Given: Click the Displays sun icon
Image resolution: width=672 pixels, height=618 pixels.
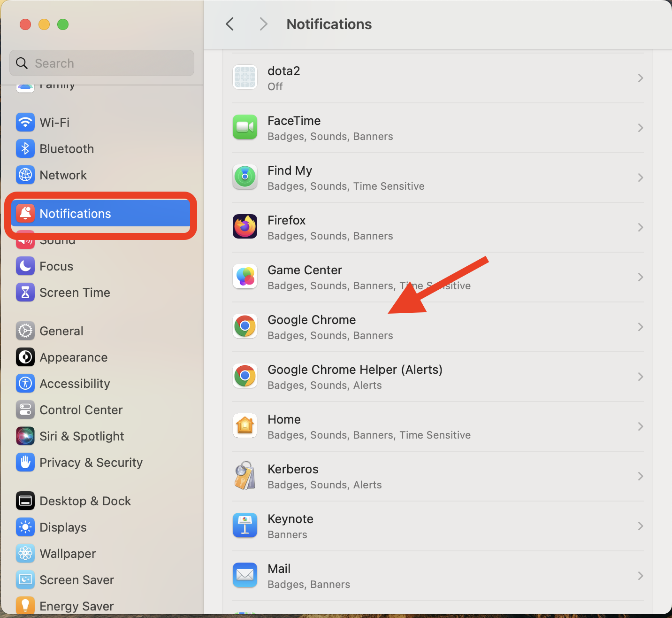Looking at the screenshot, I should pos(25,527).
